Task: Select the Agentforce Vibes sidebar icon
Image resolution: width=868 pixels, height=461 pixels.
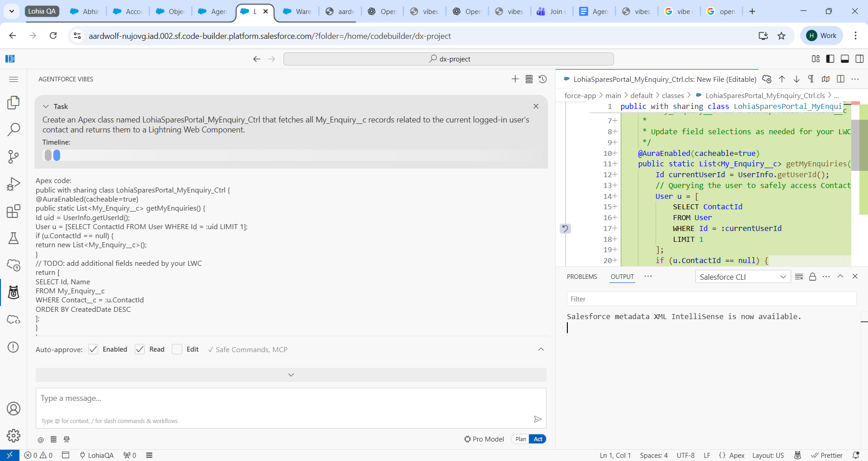Action: tap(14, 292)
